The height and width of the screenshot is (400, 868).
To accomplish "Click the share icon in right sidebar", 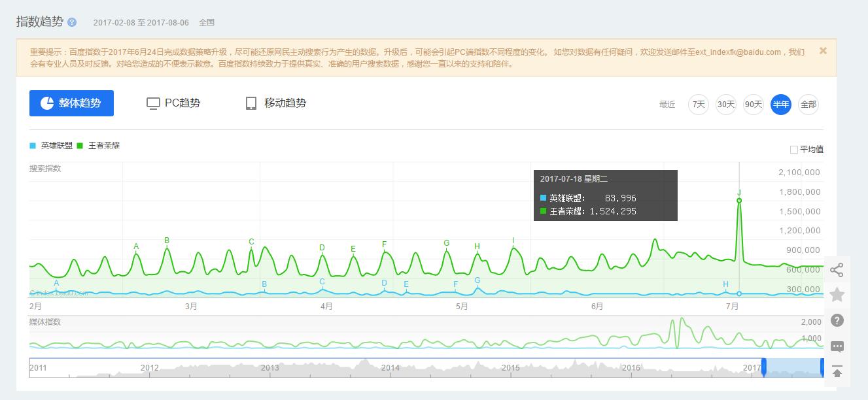I will pyautogui.click(x=837, y=270).
